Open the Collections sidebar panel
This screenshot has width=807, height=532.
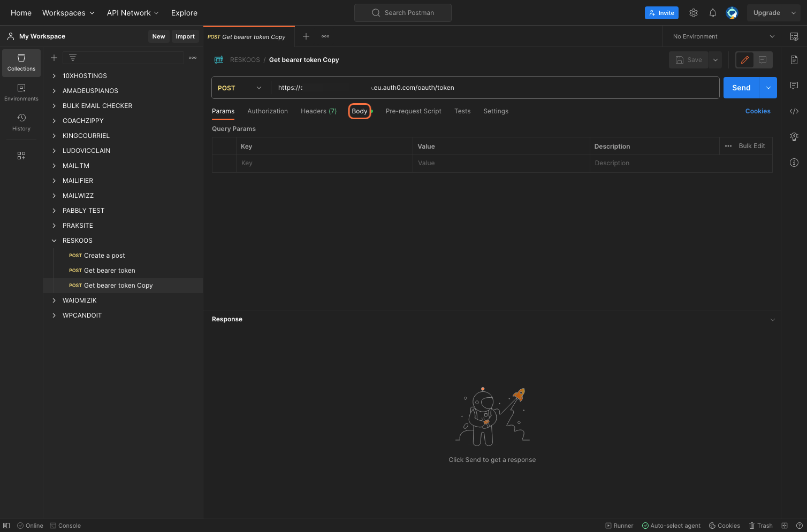click(21, 63)
